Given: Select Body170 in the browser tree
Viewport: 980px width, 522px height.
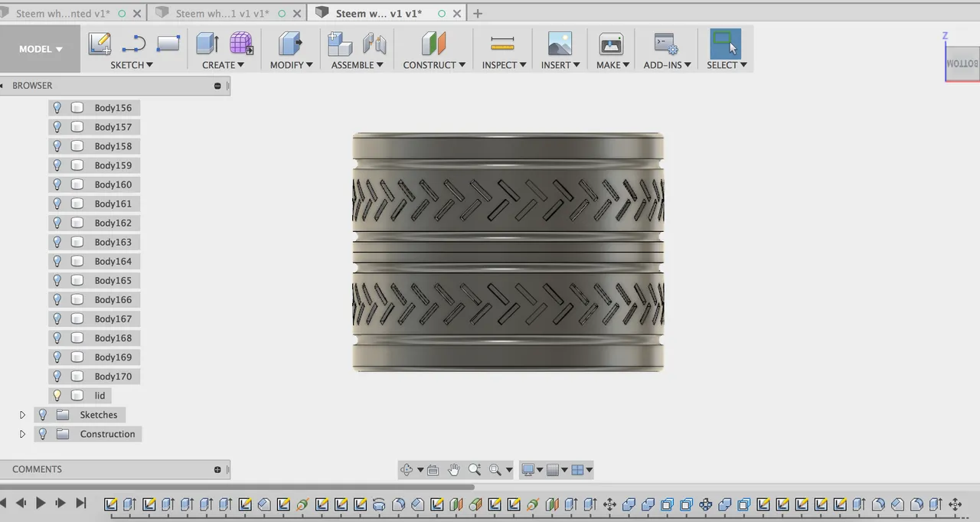Looking at the screenshot, I should (x=113, y=377).
